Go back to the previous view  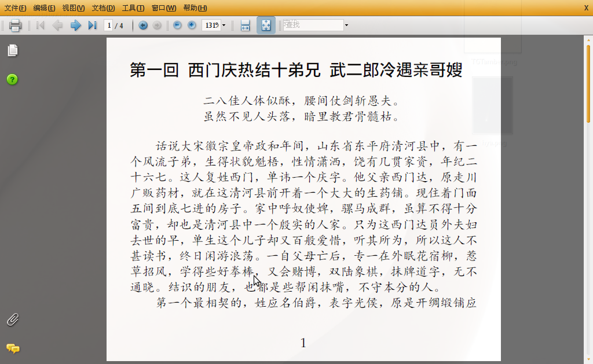coord(143,25)
